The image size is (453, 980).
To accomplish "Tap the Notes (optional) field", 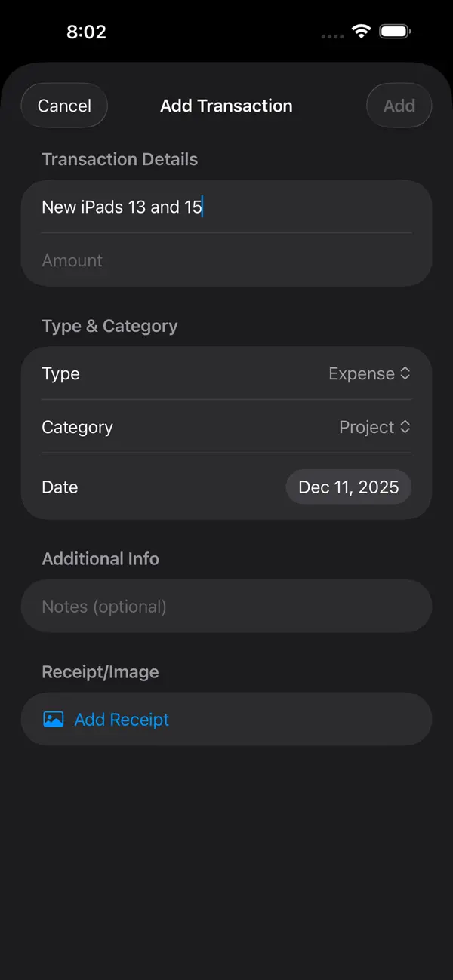I will click(x=226, y=606).
